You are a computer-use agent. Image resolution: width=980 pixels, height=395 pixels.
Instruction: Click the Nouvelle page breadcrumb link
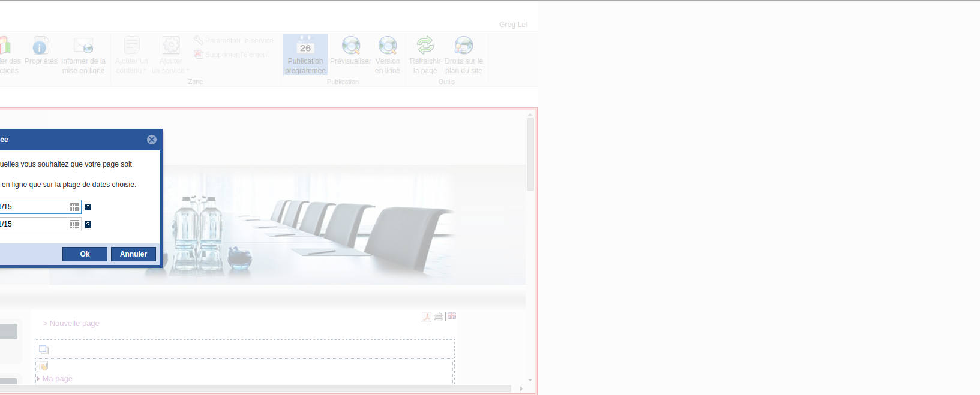coord(74,324)
